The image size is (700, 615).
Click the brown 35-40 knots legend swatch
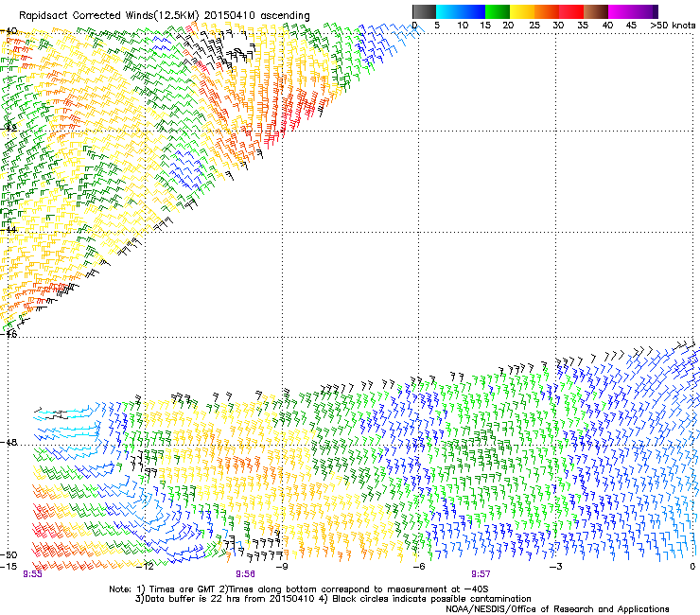coord(596,11)
